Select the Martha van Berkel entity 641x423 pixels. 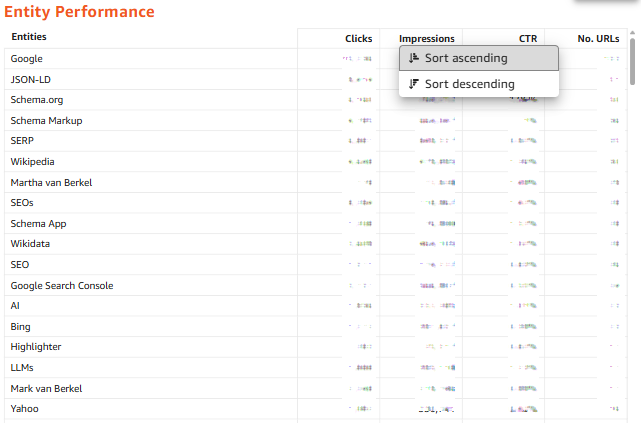tap(51, 183)
